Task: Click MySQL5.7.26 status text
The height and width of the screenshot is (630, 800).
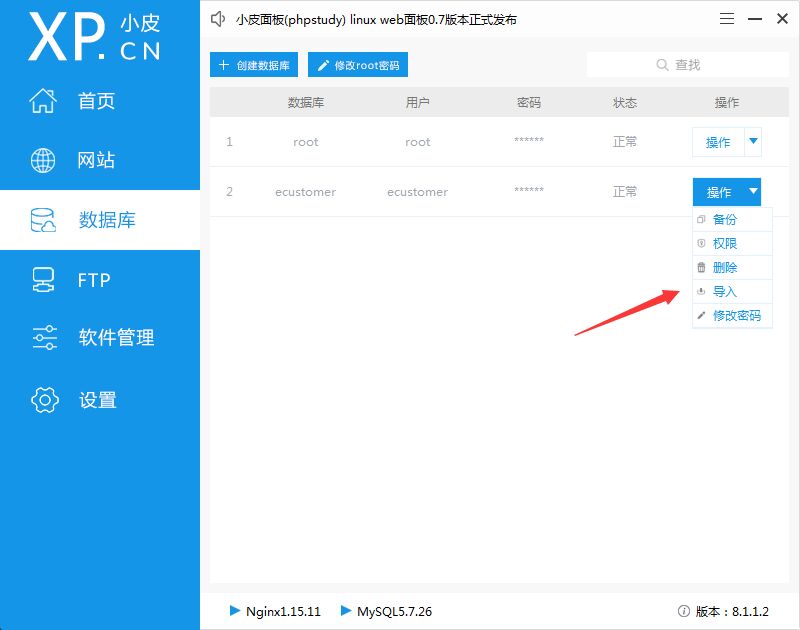Action: click(394, 611)
